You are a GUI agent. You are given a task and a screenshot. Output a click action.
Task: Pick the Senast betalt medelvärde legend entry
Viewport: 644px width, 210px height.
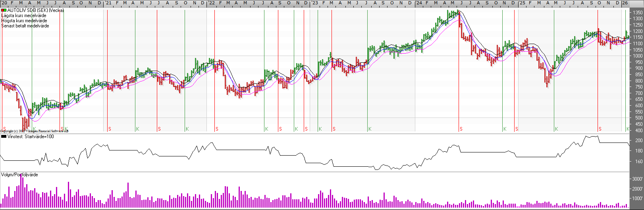[25, 26]
